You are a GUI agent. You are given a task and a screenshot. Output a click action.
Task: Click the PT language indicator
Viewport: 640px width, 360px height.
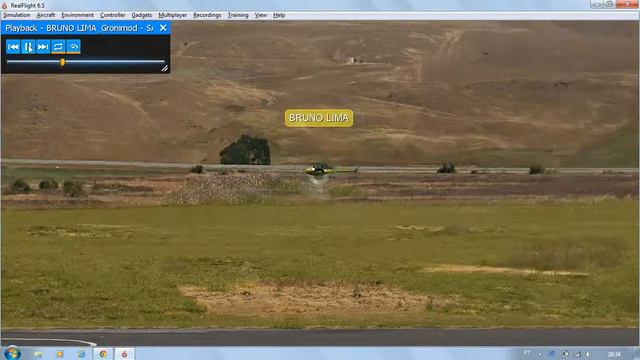527,353
